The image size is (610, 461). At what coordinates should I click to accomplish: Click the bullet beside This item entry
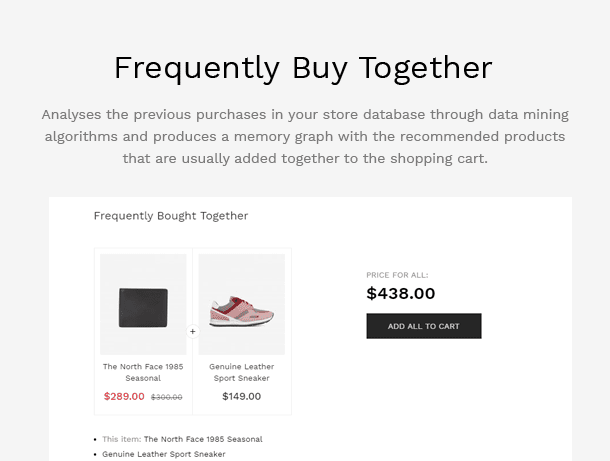[x=95, y=439]
